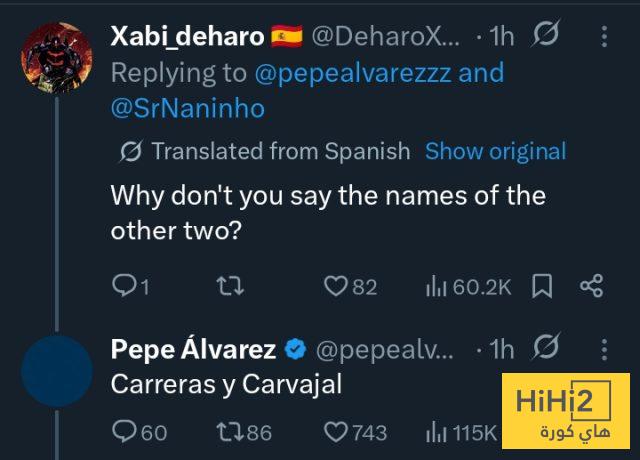Open more options for Pepe Álvarez's tweet

coord(604,349)
